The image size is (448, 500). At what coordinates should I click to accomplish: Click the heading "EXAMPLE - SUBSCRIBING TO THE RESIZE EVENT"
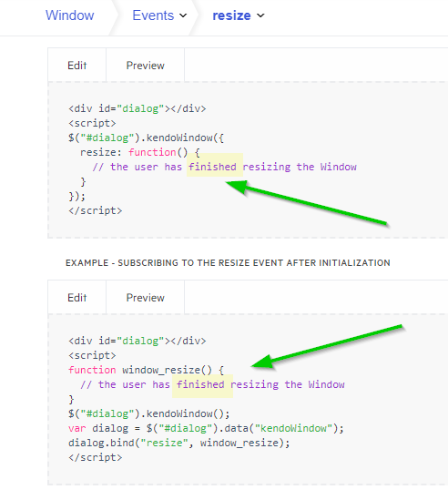[x=228, y=263]
